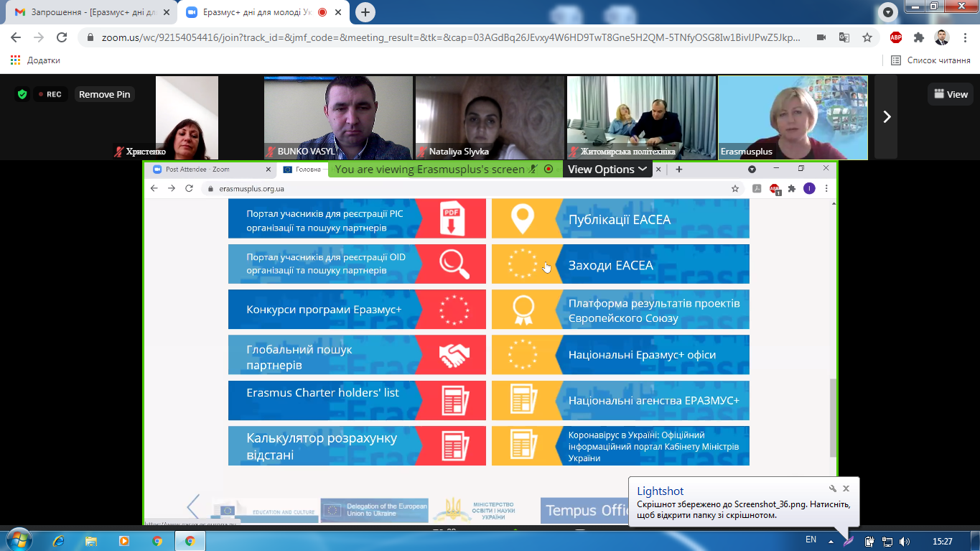This screenshot has height=551, width=980.
Task: Reload the Zoom page
Action: (62, 37)
